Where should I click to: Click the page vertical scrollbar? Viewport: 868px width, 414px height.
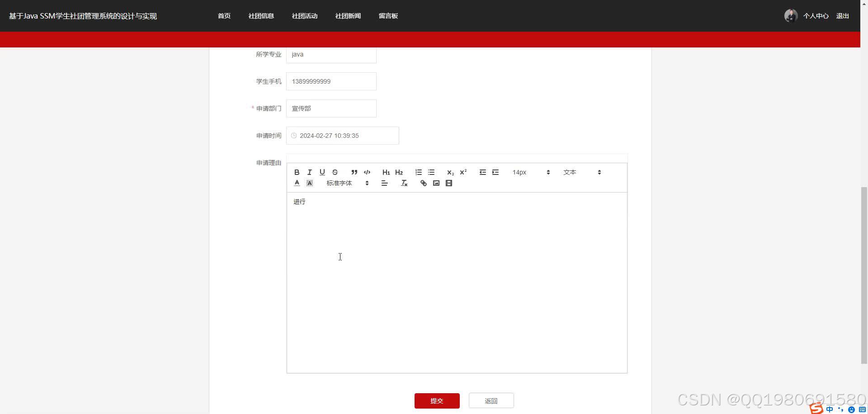pos(864,275)
